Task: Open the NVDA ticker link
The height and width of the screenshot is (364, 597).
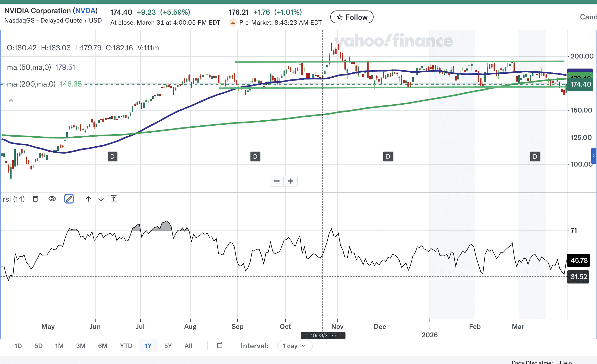Action: (x=85, y=11)
